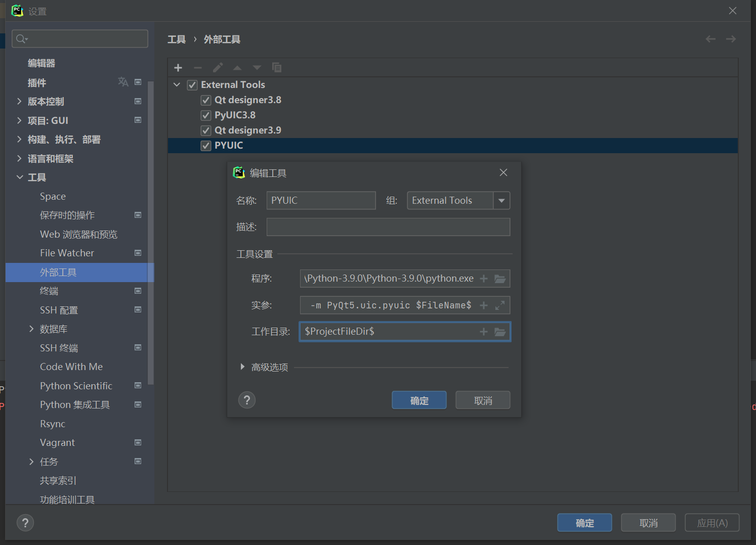
Task: Open 插件 settings category
Action: pyautogui.click(x=37, y=82)
